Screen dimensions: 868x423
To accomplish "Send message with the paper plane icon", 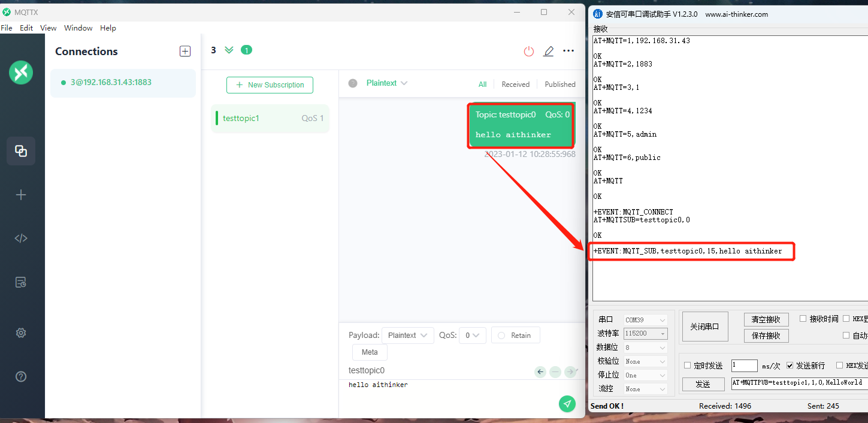I will (567, 404).
